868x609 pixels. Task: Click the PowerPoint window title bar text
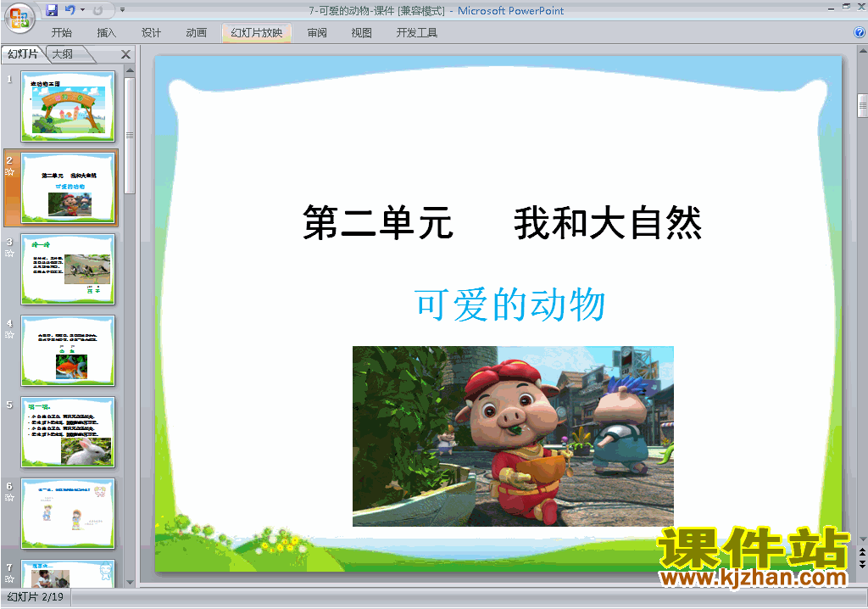tap(437, 10)
